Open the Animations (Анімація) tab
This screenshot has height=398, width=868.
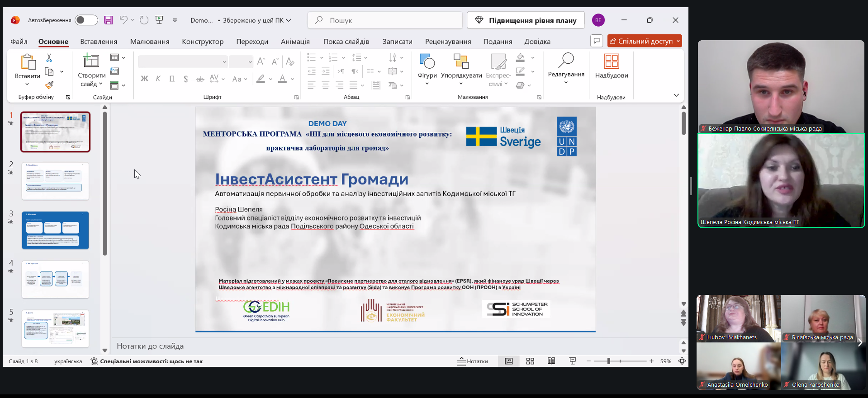pyautogui.click(x=295, y=42)
